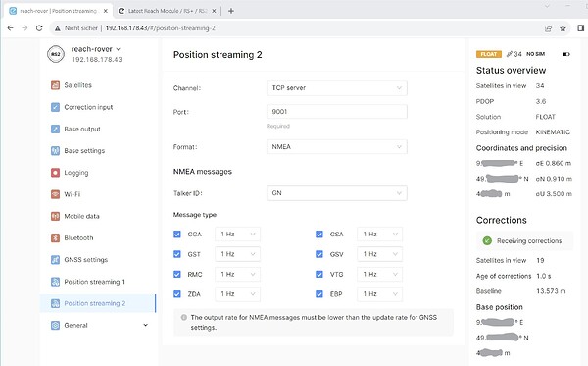Change the ZDA rate dropdown
588x366 pixels.
pyautogui.click(x=237, y=294)
